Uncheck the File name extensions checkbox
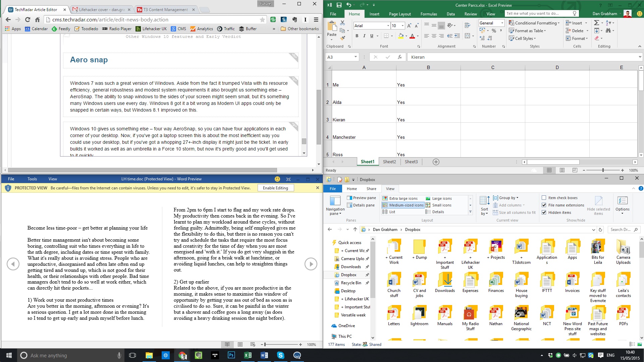The height and width of the screenshot is (362, 644). 544,205
